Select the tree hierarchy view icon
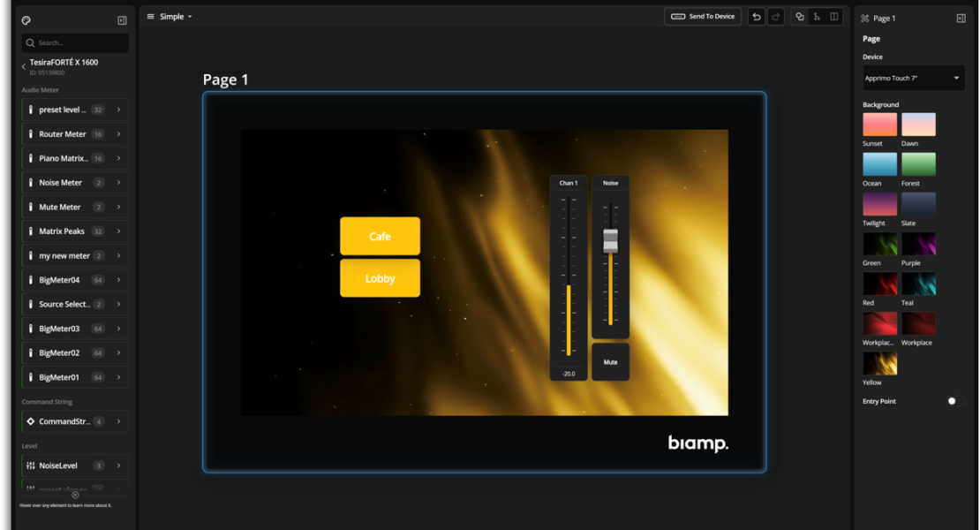 [x=817, y=17]
